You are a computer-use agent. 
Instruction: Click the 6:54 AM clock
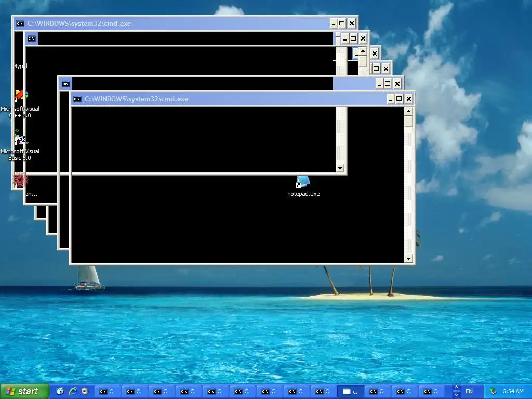(x=513, y=392)
